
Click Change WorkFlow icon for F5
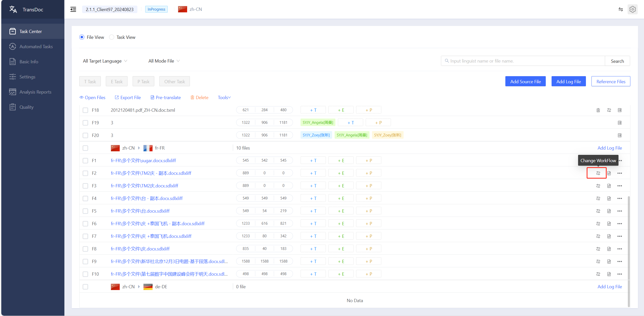pyautogui.click(x=598, y=211)
